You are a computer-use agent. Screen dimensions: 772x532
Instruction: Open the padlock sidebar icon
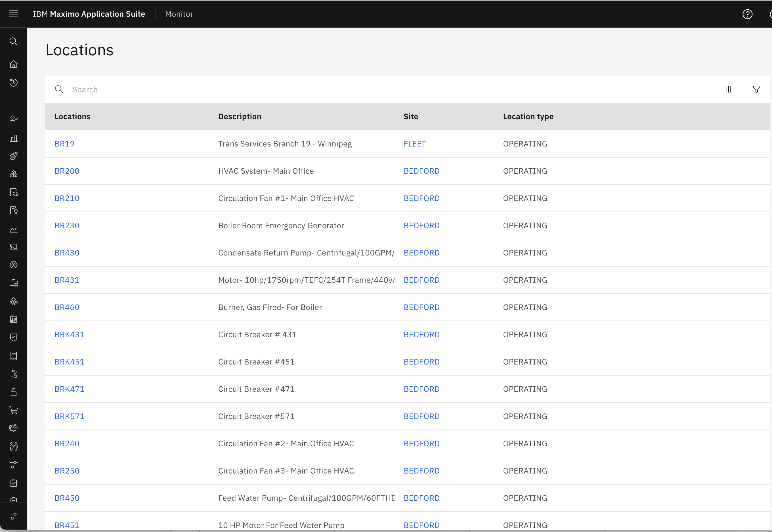click(14, 392)
